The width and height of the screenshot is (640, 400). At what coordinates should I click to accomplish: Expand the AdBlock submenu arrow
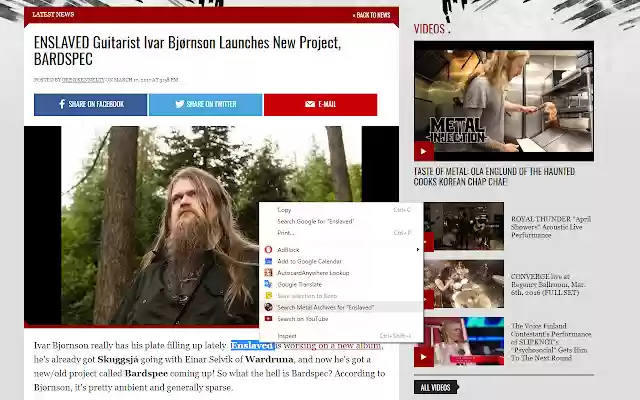[x=418, y=249]
